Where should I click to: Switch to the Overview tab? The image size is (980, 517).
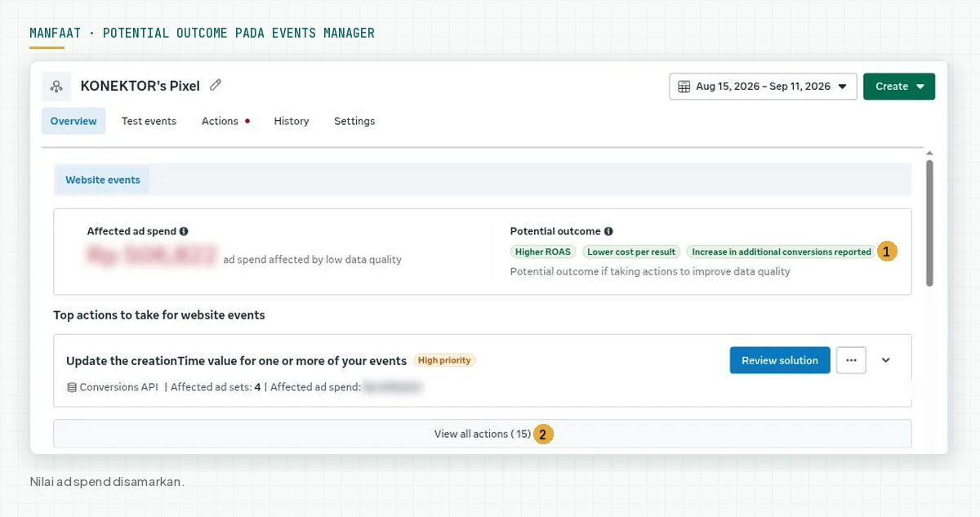coord(73,121)
